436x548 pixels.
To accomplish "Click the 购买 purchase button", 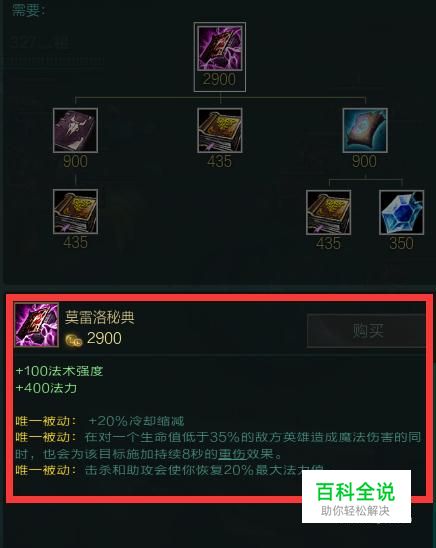I will 366,330.
